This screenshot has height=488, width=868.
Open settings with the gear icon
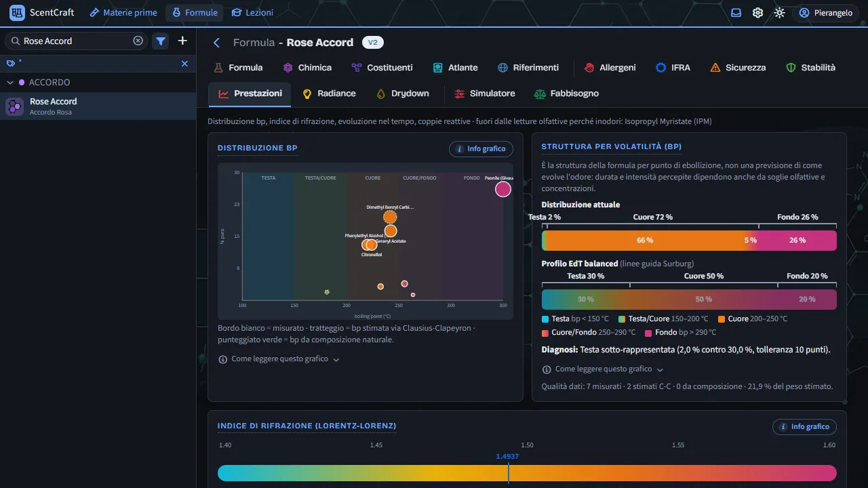(x=757, y=13)
